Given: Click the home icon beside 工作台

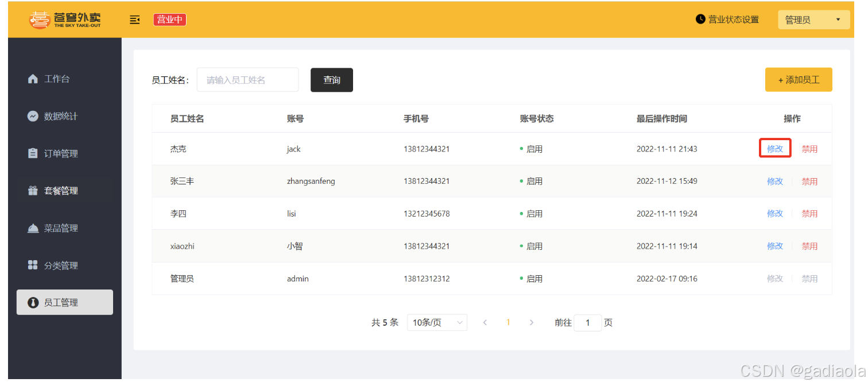Looking at the screenshot, I should 33,79.
